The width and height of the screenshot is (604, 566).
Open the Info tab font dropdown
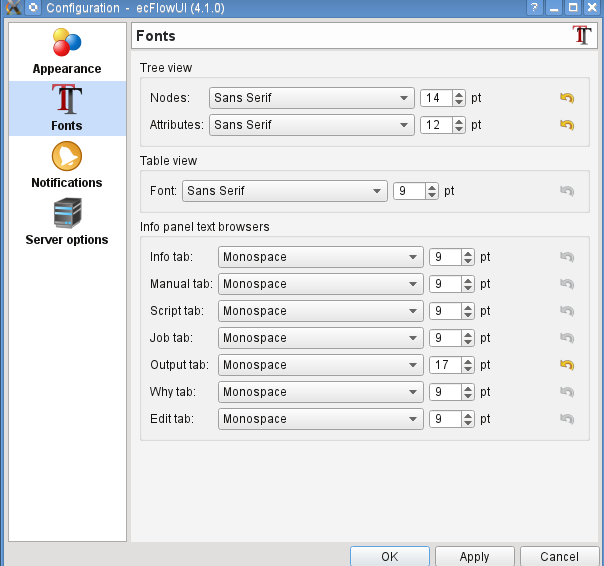320,257
